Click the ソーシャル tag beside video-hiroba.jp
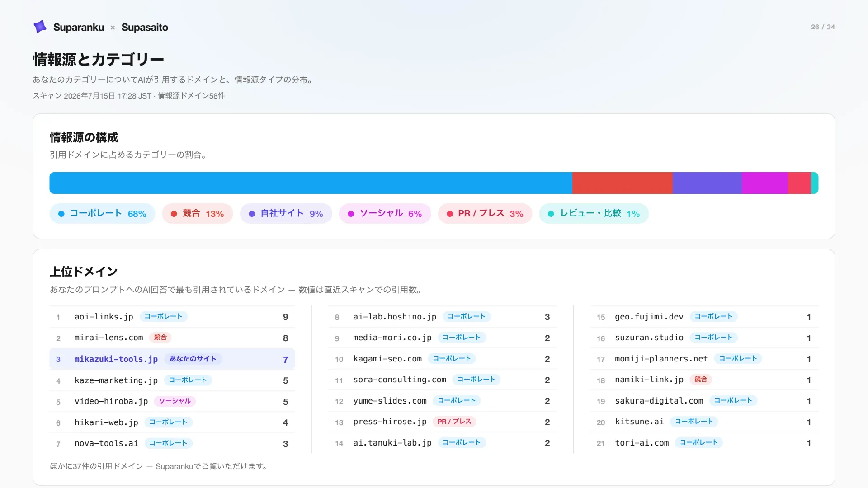Viewport: 868px width, 488px height. coord(175,401)
